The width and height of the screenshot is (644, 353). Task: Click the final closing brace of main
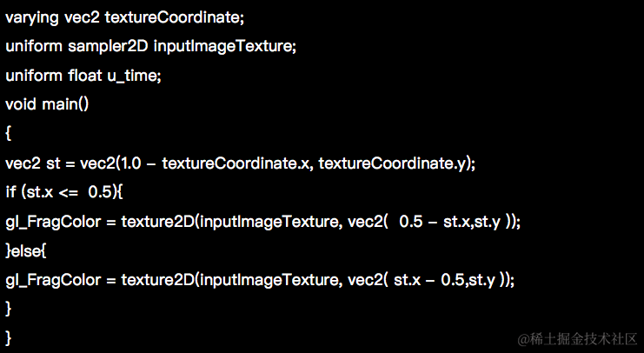(x=8, y=338)
